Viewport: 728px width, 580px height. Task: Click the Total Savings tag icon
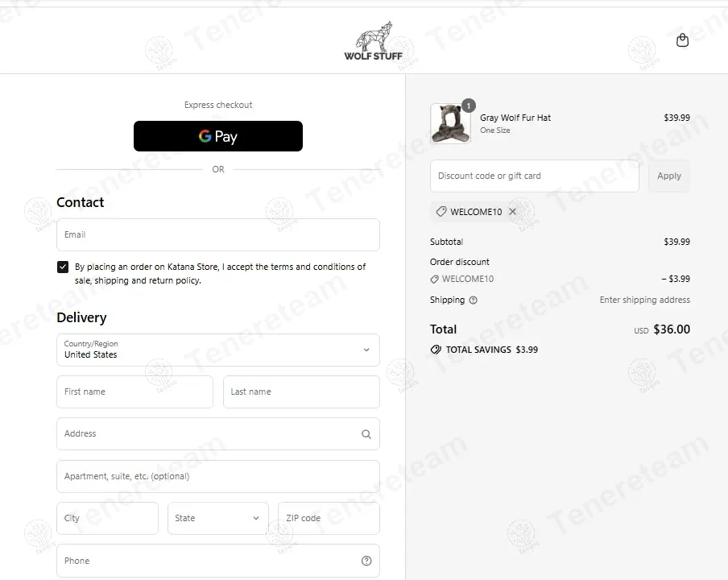coord(436,350)
